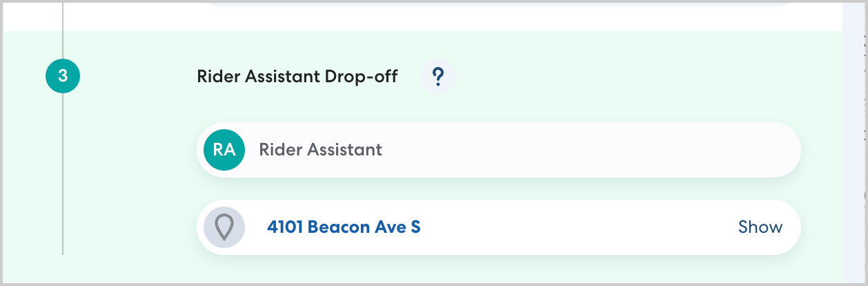Image resolution: width=868 pixels, height=286 pixels.
Task: Click the timeline line below step 3
Action: (x=63, y=173)
